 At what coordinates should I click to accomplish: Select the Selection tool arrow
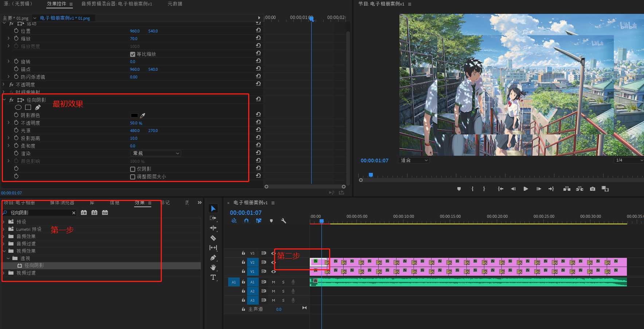point(213,208)
